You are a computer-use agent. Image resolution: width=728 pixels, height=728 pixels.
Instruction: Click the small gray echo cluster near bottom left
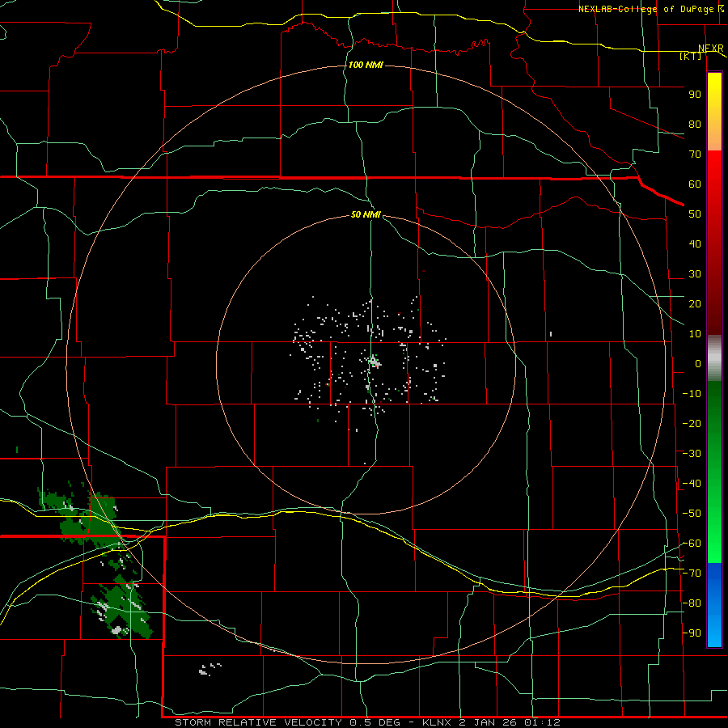pos(210,669)
